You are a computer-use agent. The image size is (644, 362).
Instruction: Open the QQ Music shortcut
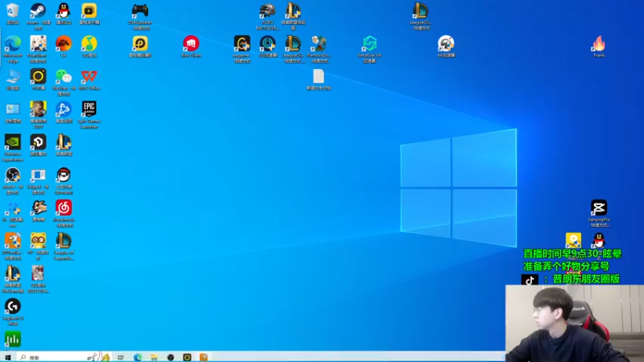89,43
